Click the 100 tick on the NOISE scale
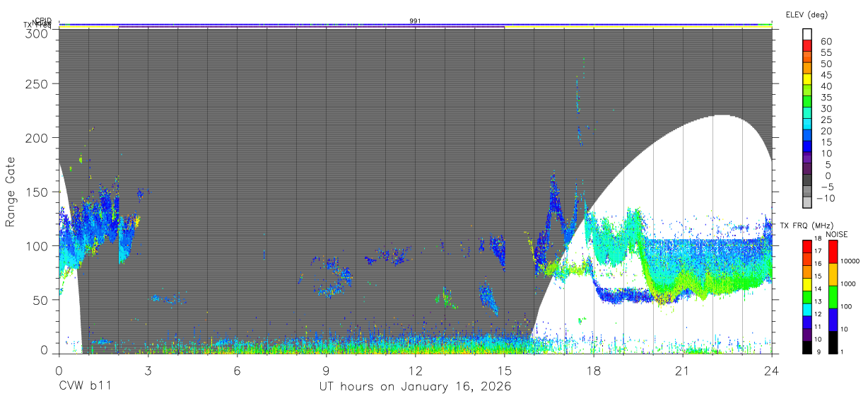868x401 pixels. pos(848,307)
